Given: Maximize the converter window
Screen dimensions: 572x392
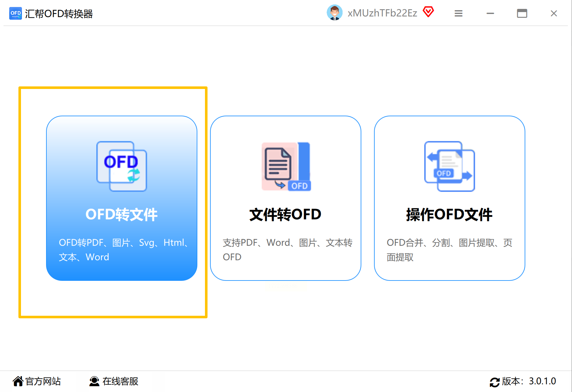Looking at the screenshot, I should point(522,13).
